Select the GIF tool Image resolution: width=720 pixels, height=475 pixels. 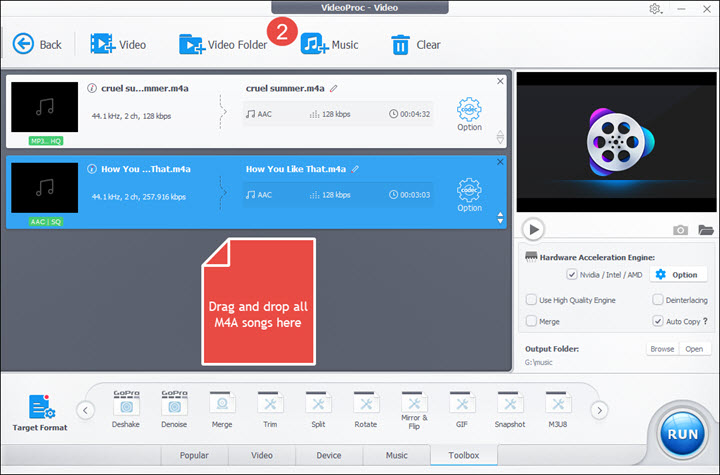[x=462, y=409]
